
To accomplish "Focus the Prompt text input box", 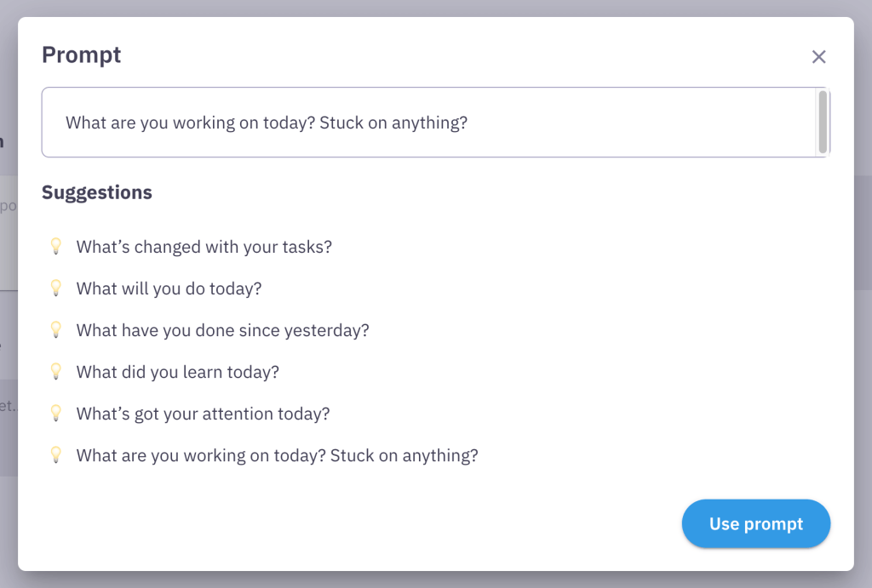I will [428, 123].
